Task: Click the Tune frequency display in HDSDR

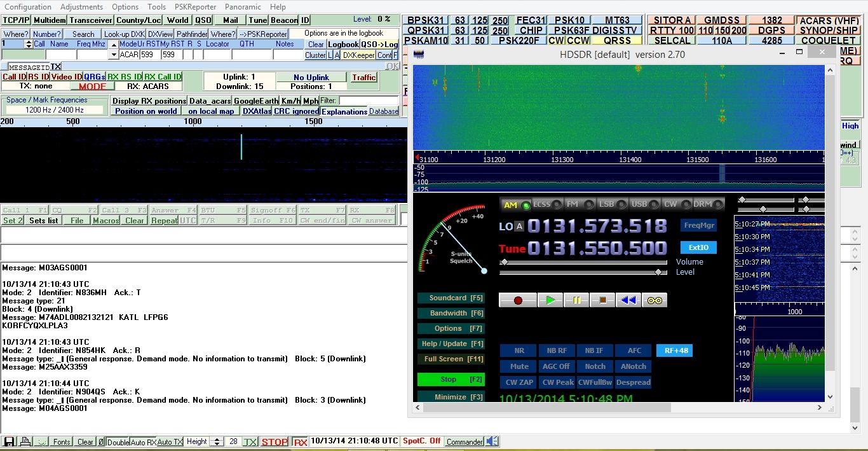Action: pyautogui.click(x=597, y=248)
